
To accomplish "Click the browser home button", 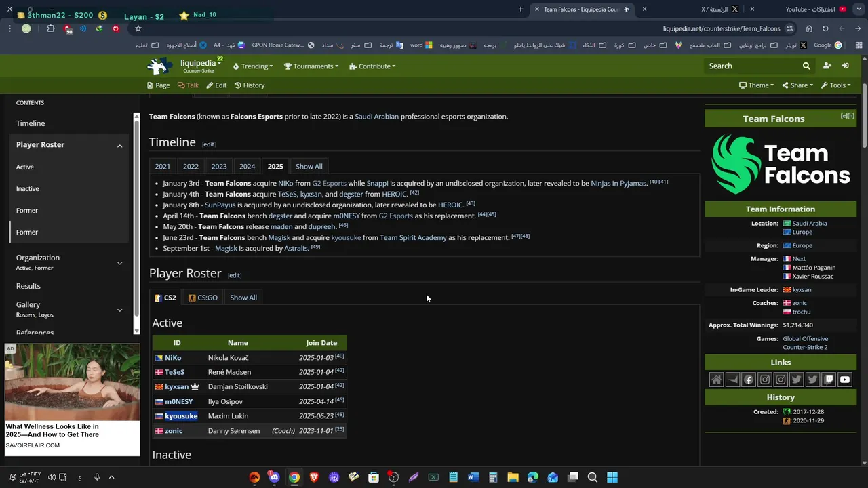I will click(x=809, y=28).
